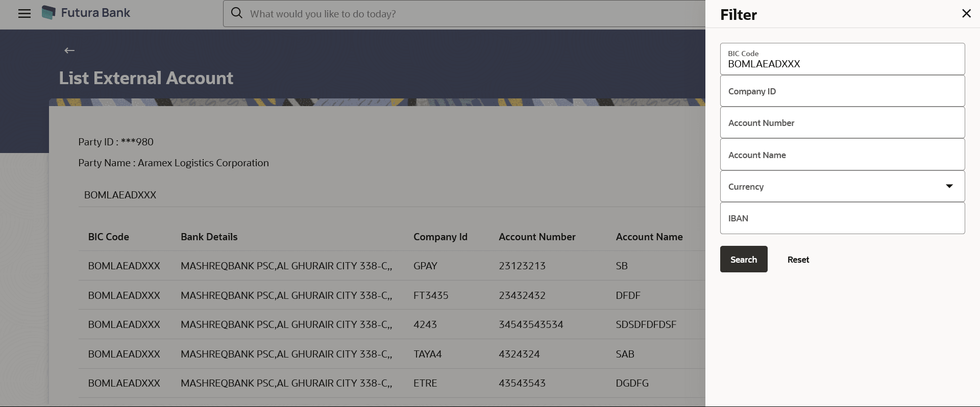The height and width of the screenshot is (407, 980).
Task: Click company id ETRE cell
Action: click(x=425, y=383)
